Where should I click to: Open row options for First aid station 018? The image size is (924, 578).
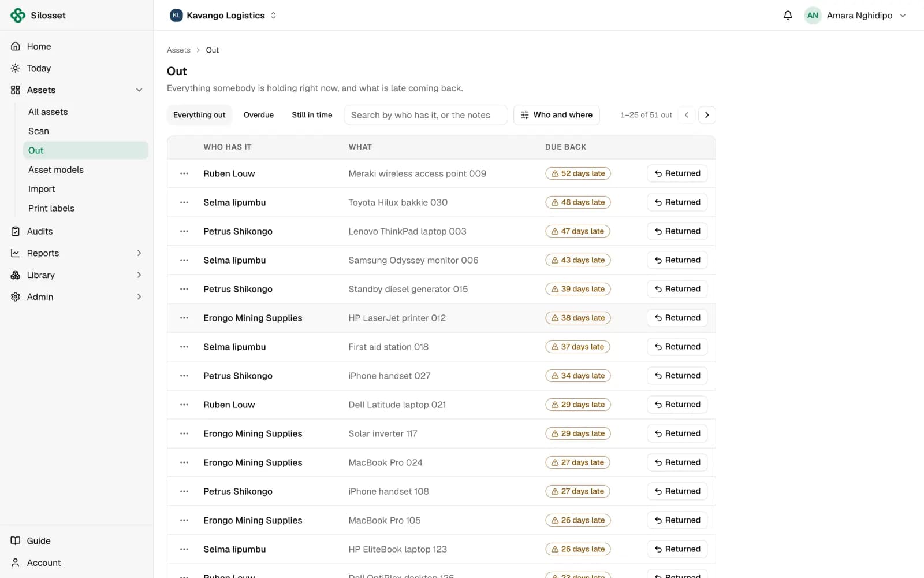(x=184, y=347)
